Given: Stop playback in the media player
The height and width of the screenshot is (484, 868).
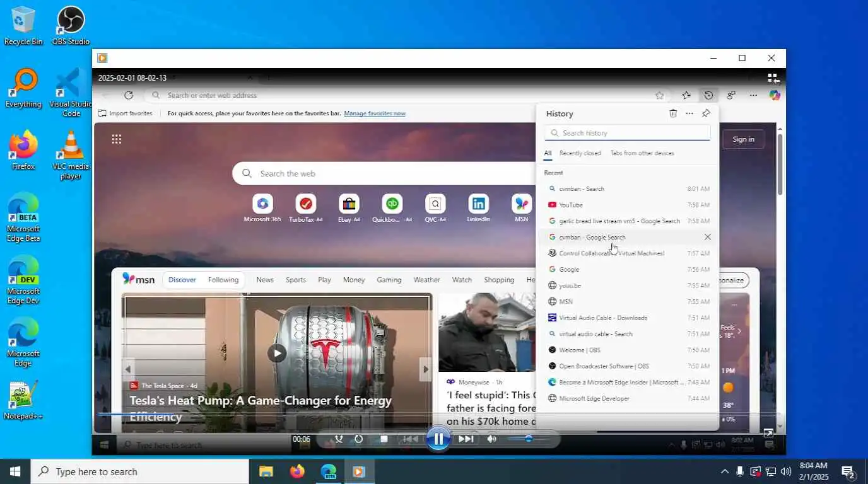Looking at the screenshot, I should coord(384,439).
